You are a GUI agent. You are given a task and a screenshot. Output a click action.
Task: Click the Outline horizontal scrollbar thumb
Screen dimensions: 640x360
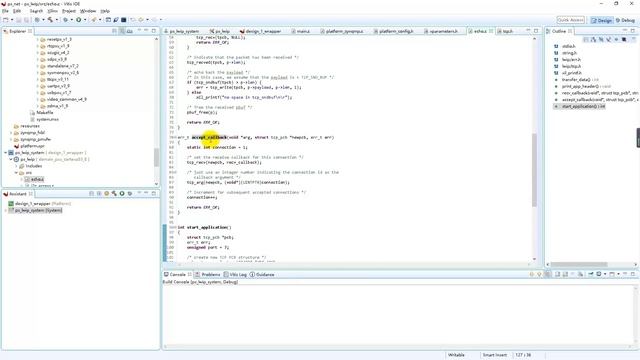(x=579, y=264)
